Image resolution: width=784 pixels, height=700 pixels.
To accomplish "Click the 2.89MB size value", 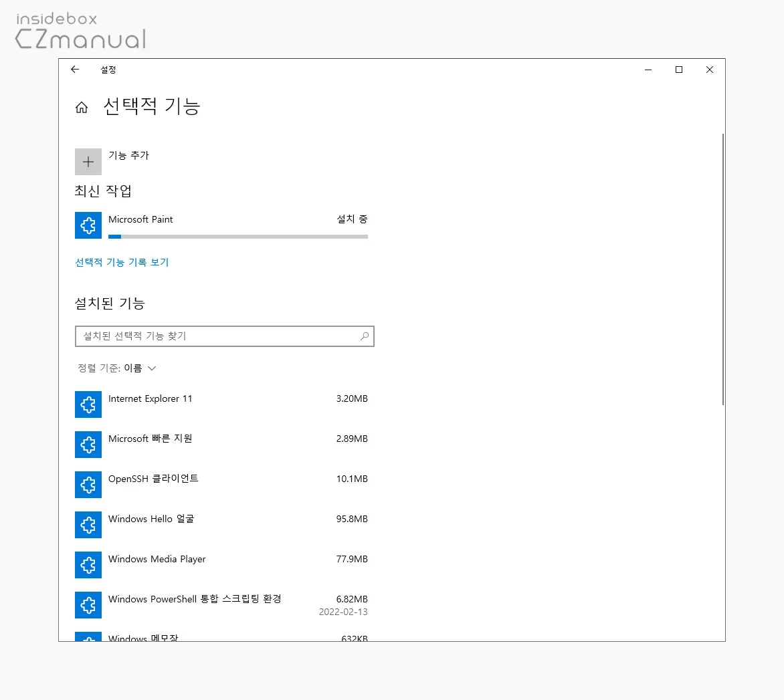I will tap(352, 439).
